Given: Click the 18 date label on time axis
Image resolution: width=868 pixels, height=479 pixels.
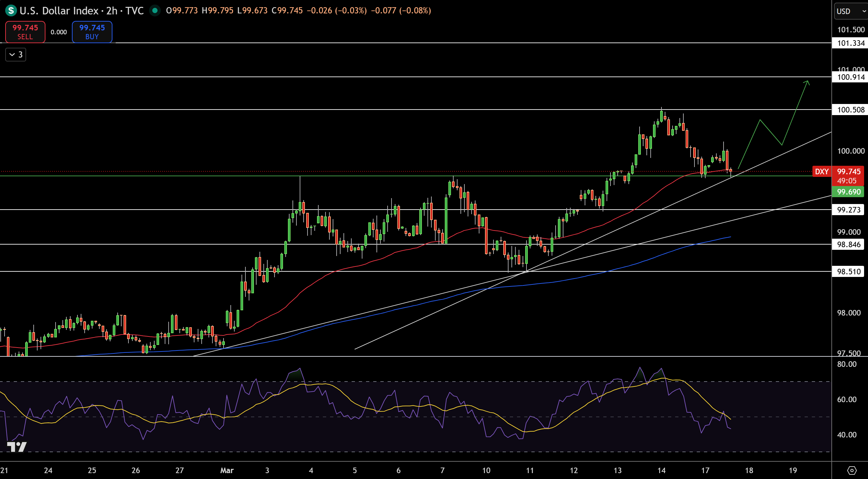Looking at the screenshot, I should (x=749, y=470).
